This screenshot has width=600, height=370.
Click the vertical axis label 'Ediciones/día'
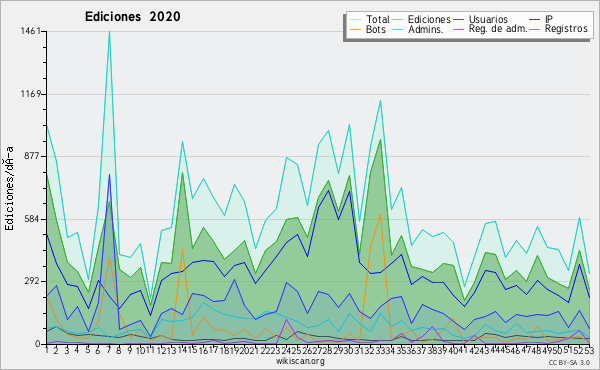[x=9, y=188]
